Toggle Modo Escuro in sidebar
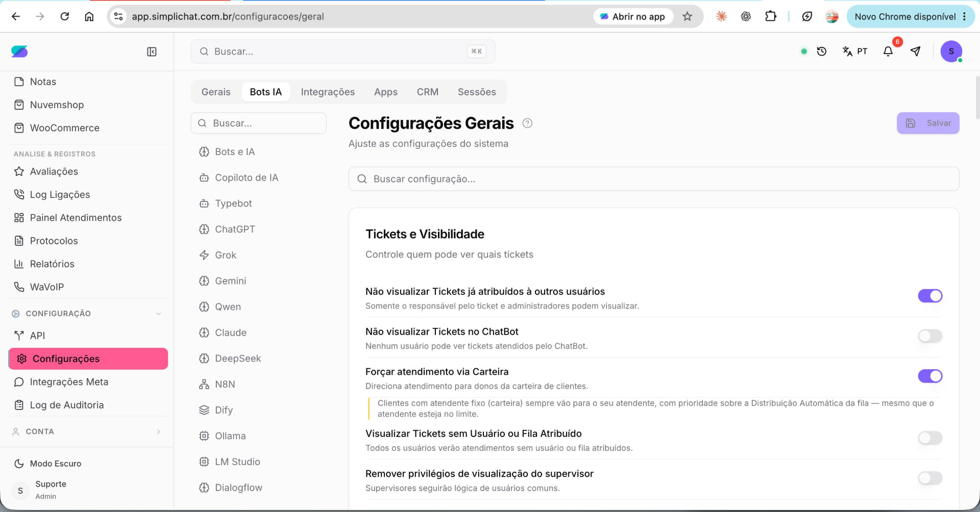The image size is (980, 512). click(x=55, y=464)
